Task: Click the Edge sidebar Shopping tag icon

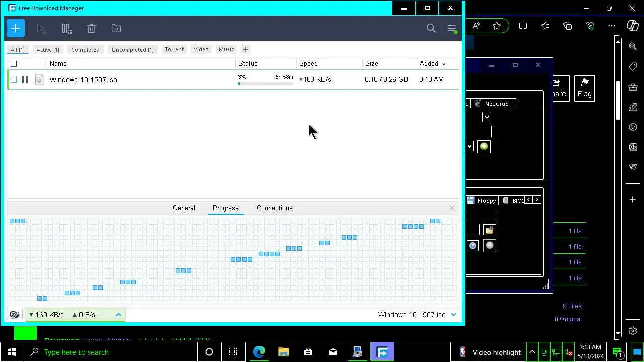Action: pos(633,67)
